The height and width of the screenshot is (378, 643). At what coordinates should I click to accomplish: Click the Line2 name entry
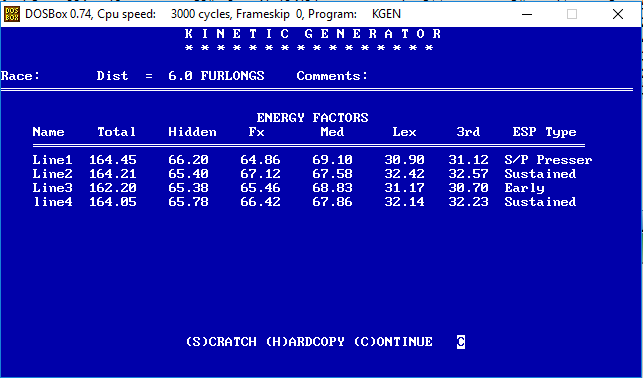click(x=52, y=173)
